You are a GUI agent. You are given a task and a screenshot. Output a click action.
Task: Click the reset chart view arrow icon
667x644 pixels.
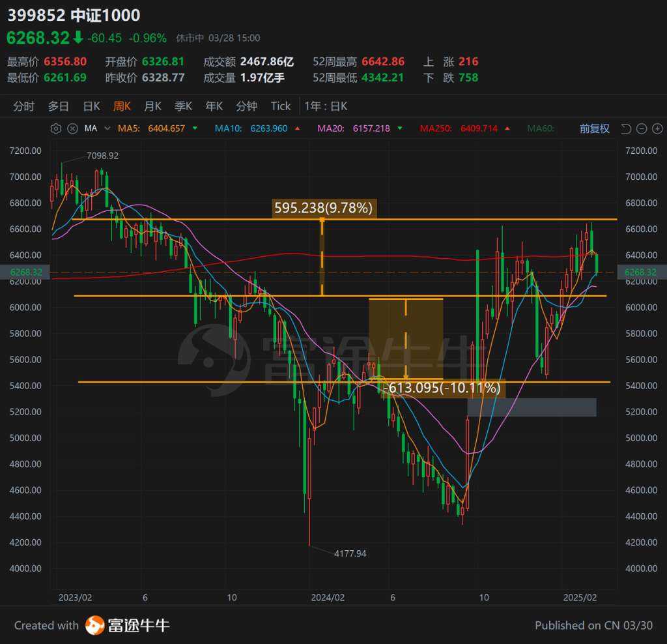(626, 128)
